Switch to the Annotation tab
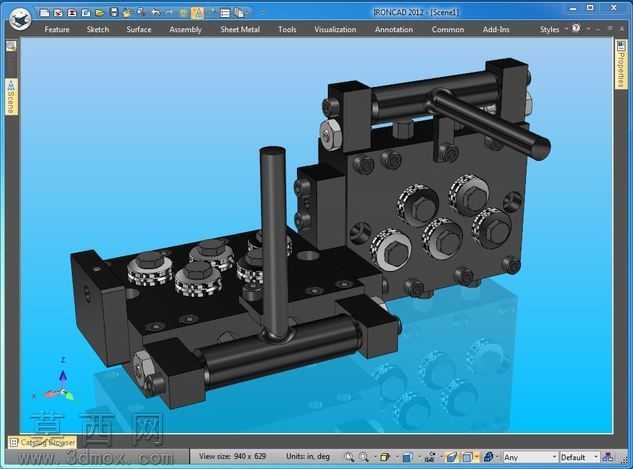 [x=394, y=29]
